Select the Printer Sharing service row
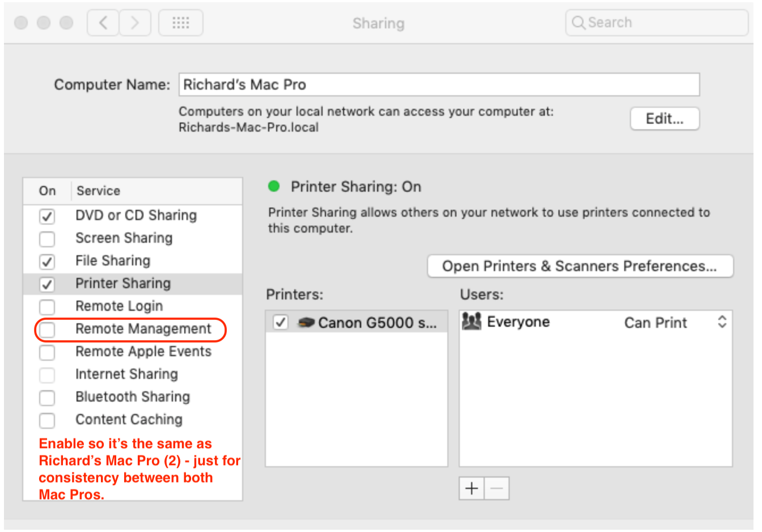The width and height of the screenshot is (762, 532). (x=133, y=284)
